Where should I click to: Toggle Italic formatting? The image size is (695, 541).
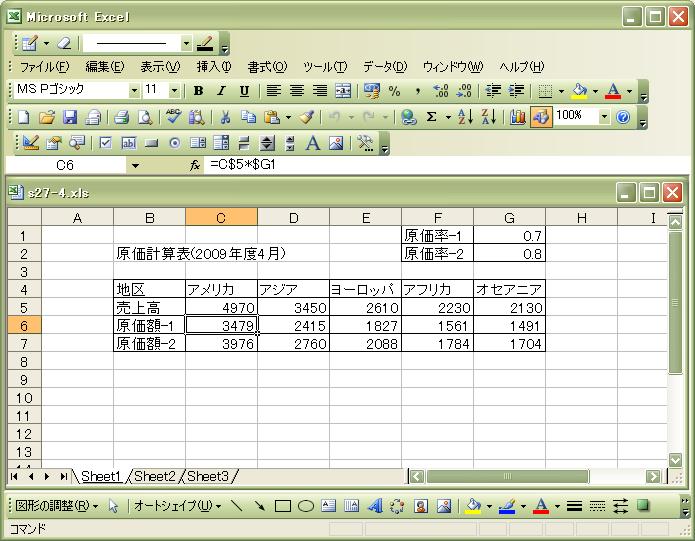[221, 91]
